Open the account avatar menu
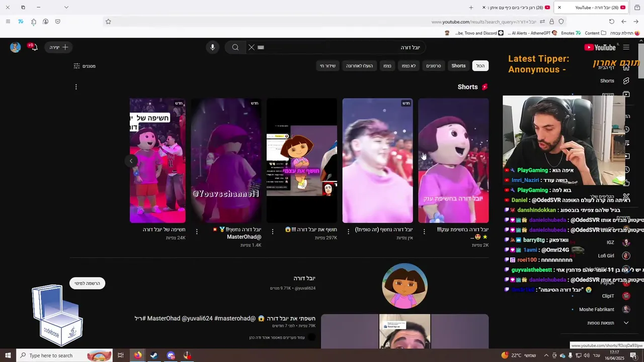 [16, 47]
